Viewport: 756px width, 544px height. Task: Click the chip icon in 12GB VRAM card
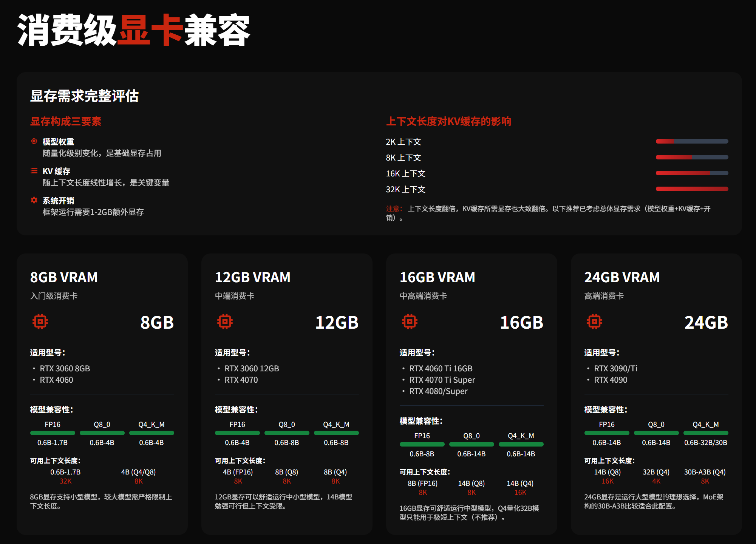[225, 321]
